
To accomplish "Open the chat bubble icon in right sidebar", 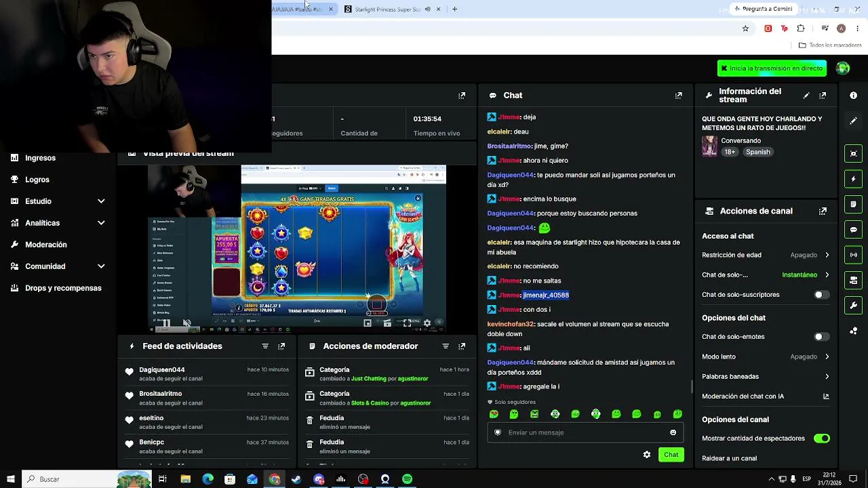I will click(853, 230).
